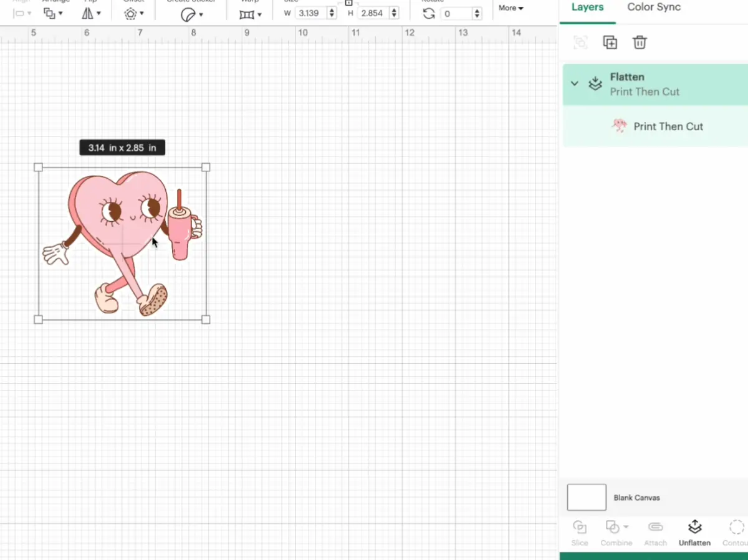Open the Create Sticker dropdown

pyautogui.click(x=192, y=14)
